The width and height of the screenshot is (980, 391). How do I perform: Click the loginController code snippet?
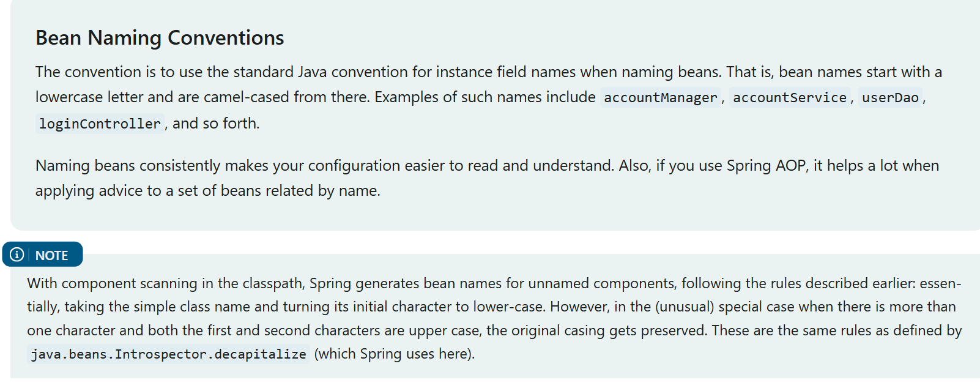[100, 124]
